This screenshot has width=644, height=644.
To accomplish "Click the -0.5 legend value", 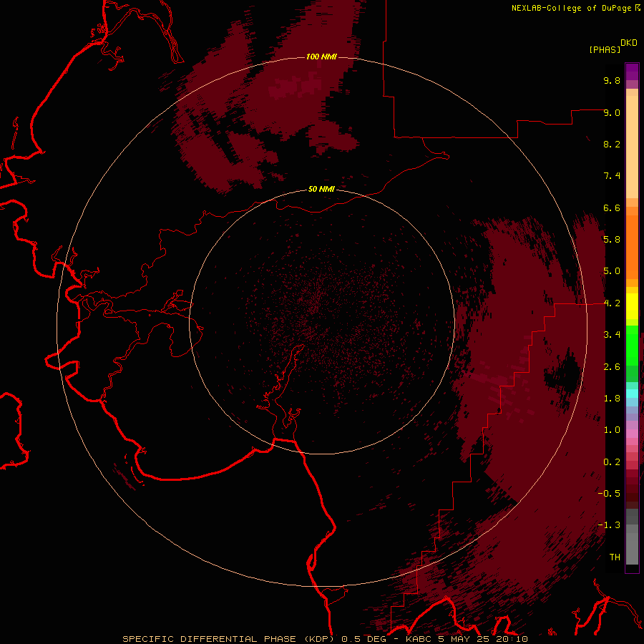I will (609, 494).
